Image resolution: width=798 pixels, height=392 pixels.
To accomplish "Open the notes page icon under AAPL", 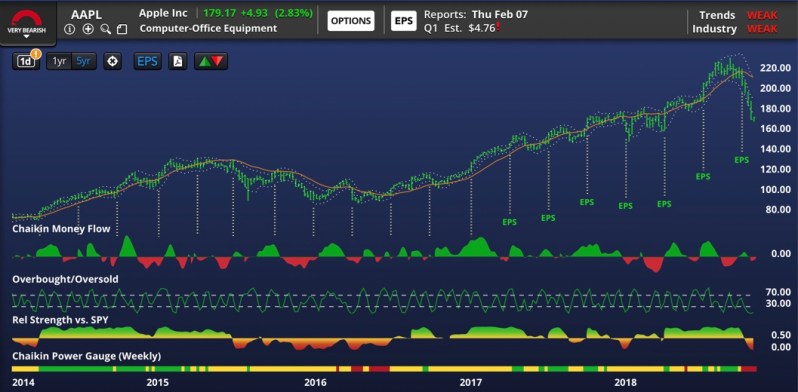I will coord(122,29).
